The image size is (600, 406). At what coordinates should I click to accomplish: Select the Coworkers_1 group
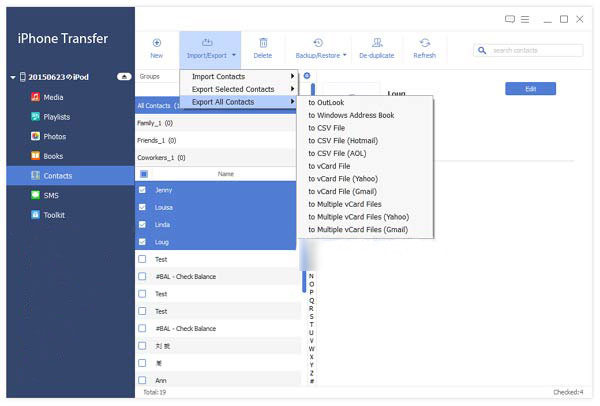pyautogui.click(x=216, y=158)
